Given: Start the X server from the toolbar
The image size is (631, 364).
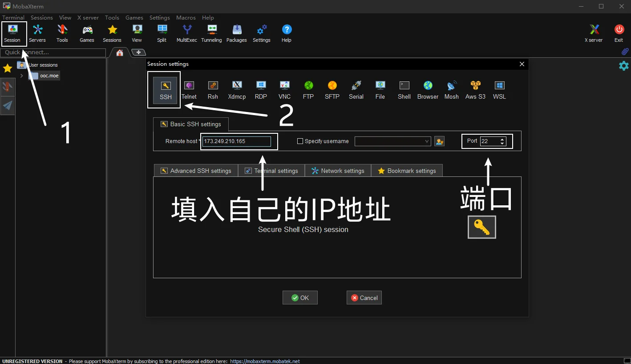Looking at the screenshot, I should pyautogui.click(x=594, y=33).
